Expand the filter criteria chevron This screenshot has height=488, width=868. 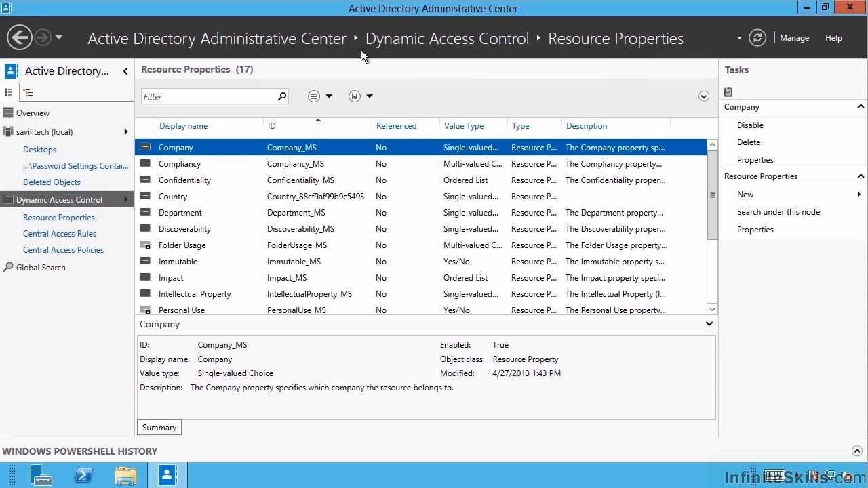(703, 96)
